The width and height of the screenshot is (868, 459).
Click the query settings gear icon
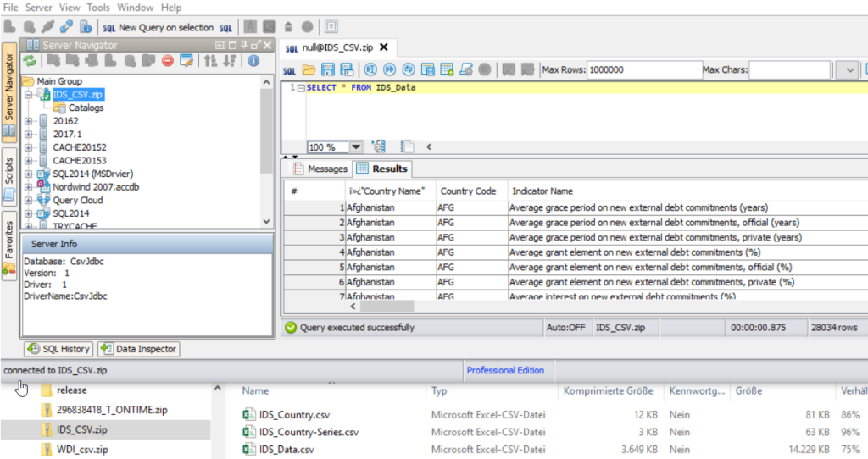[466, 69]
